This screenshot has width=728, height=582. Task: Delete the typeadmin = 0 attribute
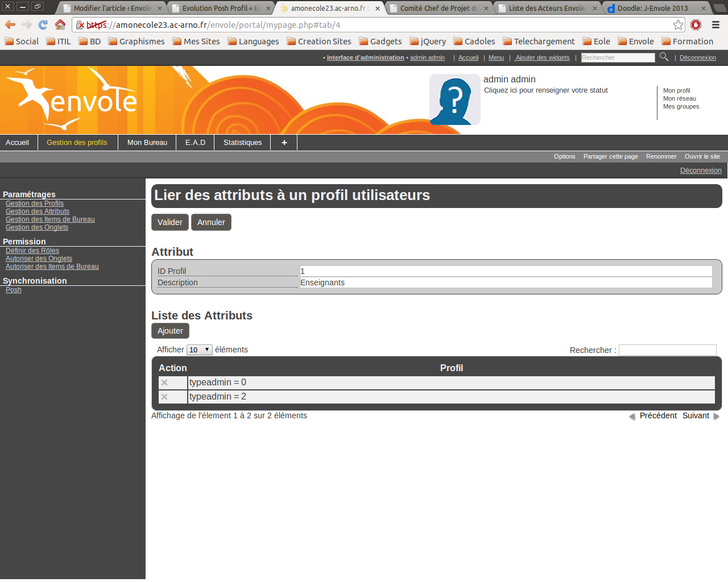pyautogui.click(x=164, y=383)
